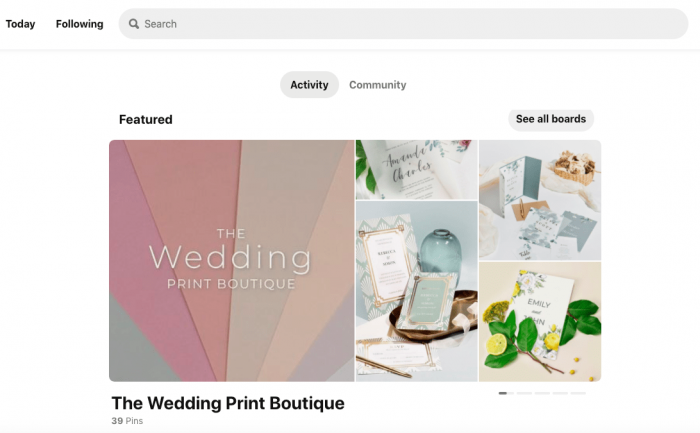Open the Today page

tap(20, 24)
